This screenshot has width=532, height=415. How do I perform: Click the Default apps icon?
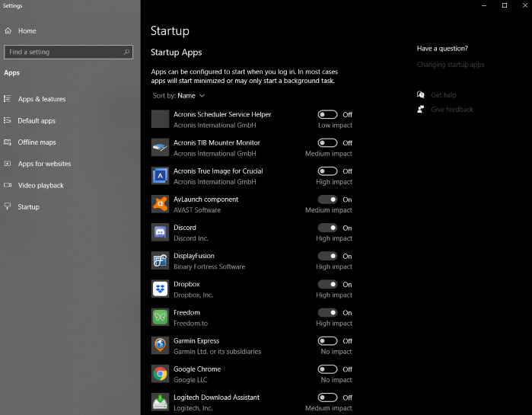tap(8, 120)
